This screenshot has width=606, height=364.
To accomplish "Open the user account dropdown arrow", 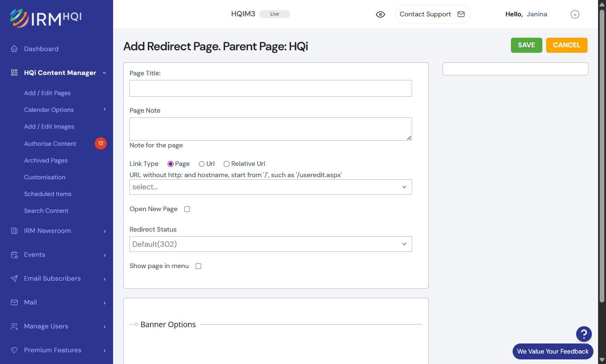I will tap(575, 14).
